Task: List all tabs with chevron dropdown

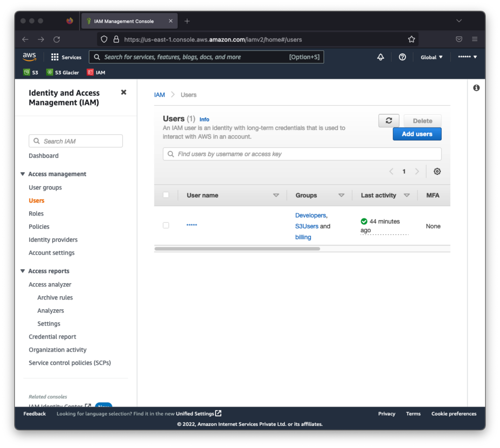Action: (459, 21)
